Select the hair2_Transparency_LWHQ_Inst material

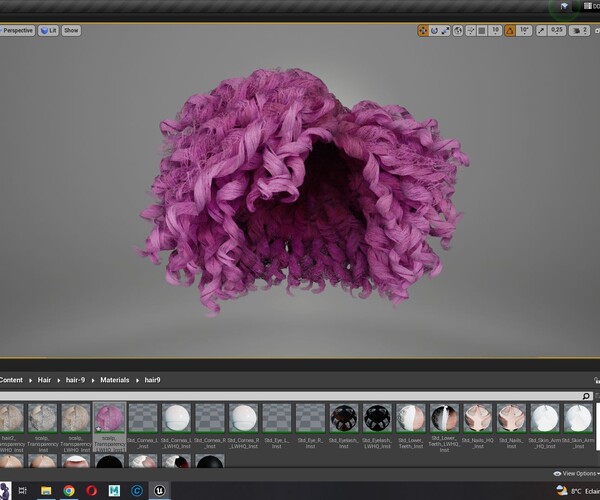pyautogui.click(x=11, y=427)
